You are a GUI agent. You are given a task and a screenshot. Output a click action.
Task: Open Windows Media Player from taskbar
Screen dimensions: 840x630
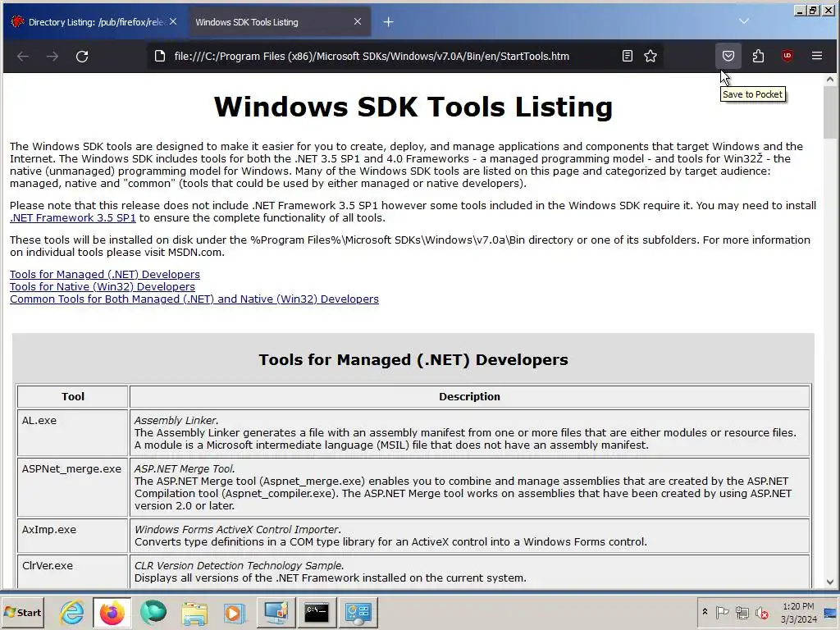[234, 612]
